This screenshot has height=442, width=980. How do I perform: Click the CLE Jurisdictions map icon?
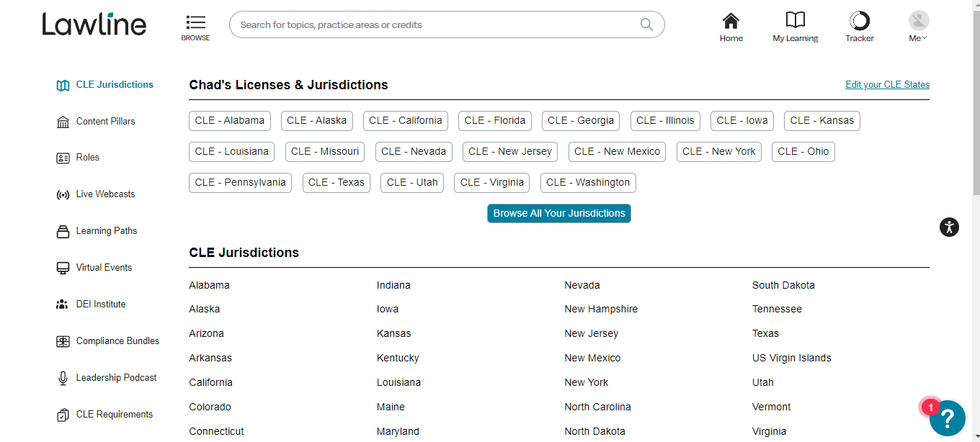[x=63, y=85]
